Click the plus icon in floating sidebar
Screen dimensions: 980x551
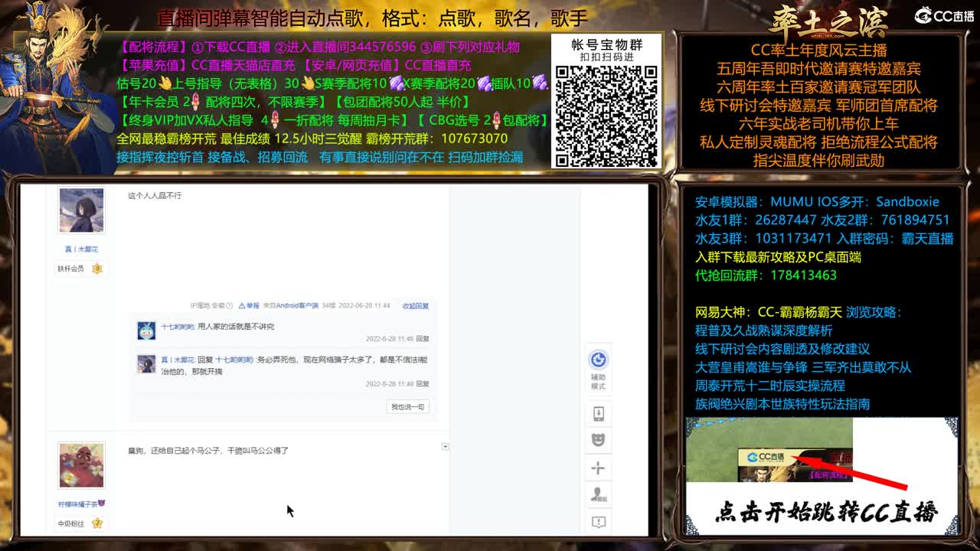(x=599, y=468)
